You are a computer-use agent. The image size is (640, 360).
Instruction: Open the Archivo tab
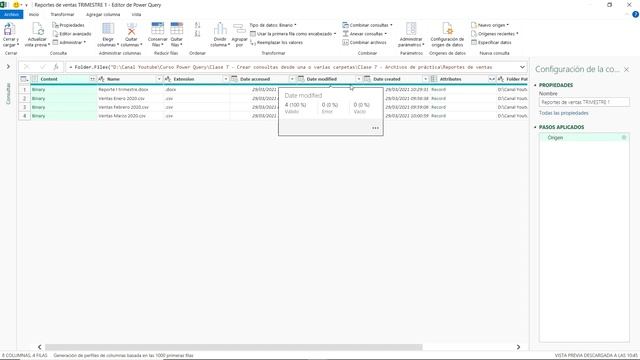tap(11, 14)
